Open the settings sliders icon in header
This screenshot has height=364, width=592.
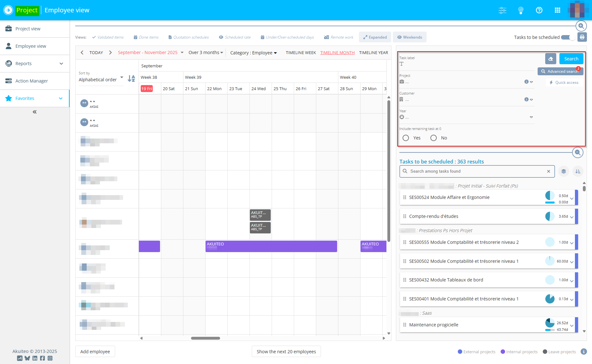point(502,10)
